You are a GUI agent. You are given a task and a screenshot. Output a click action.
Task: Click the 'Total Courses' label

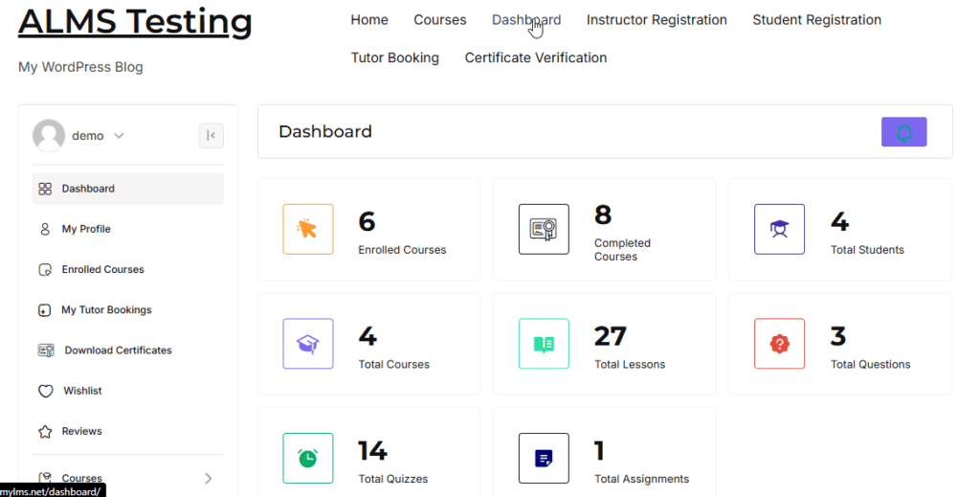click(393, 365)
